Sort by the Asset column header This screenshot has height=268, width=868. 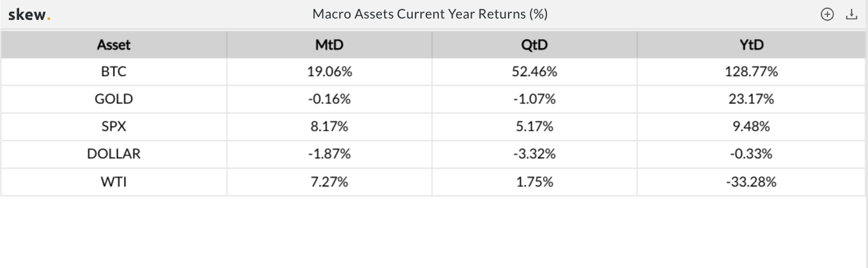tap(114, 45)
